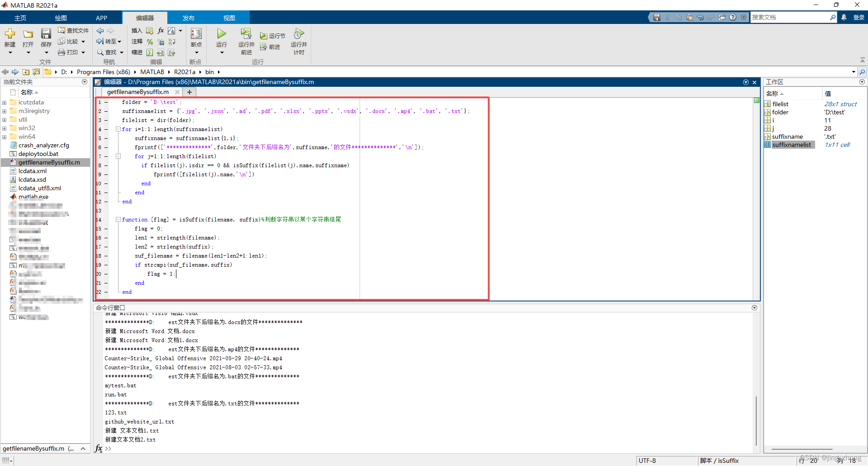
Task: Click the quick access paste icon
Action: point(689,17)
